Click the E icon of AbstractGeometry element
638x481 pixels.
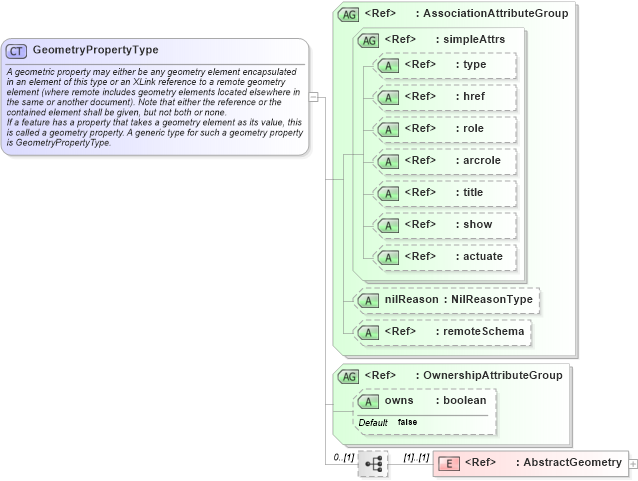[x=449, y=464]
